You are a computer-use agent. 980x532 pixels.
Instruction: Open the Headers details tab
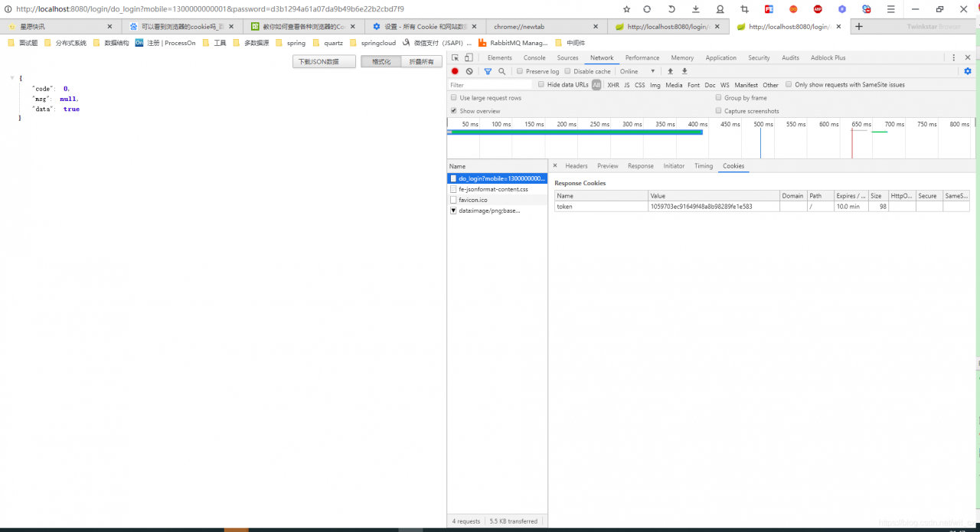point(577,166)
